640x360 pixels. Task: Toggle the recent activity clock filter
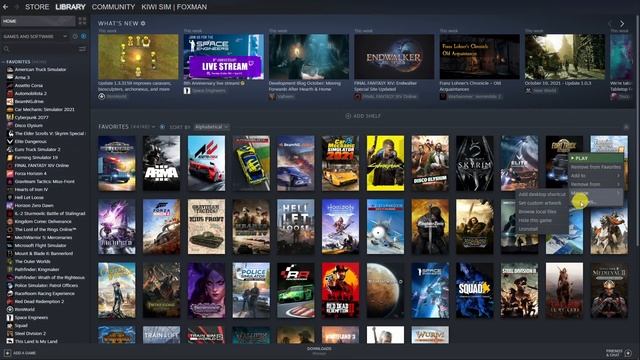[x=75, y=36]
